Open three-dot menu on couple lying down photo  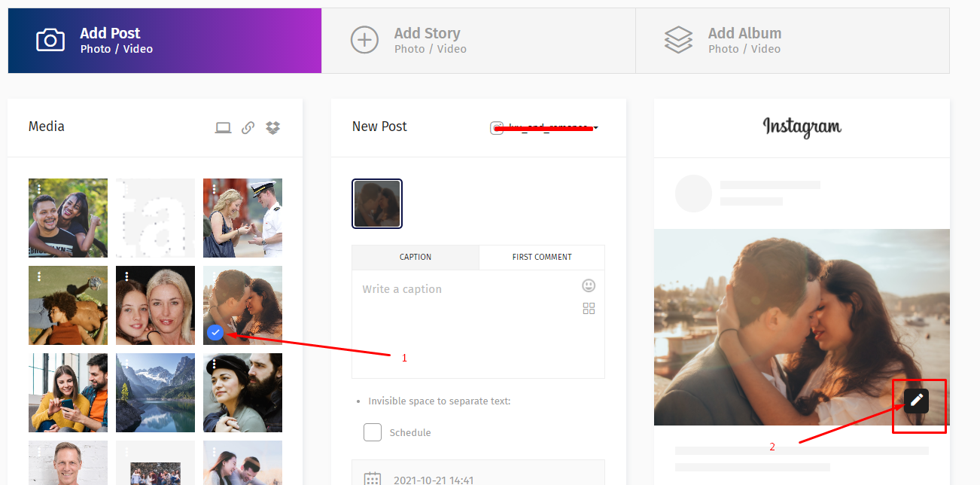39,276
